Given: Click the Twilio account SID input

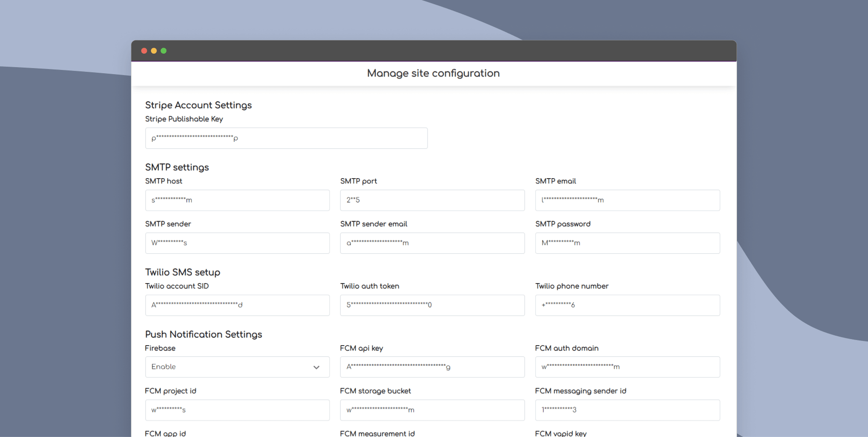Looking at the screenshot, I should tap(237, 305).
